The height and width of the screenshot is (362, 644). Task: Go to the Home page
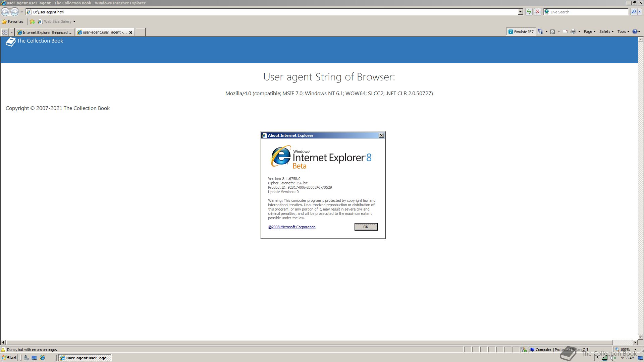coord(540,32)
